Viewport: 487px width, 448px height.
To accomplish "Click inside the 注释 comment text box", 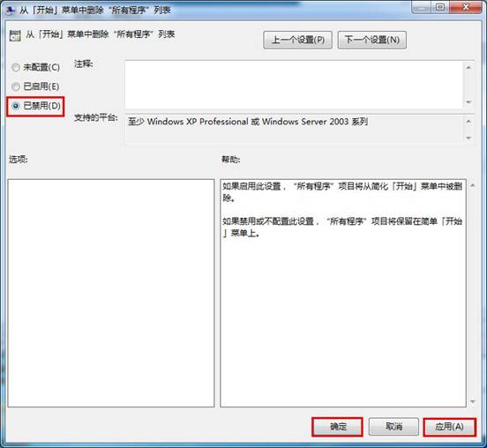I will tap(294, 85).
